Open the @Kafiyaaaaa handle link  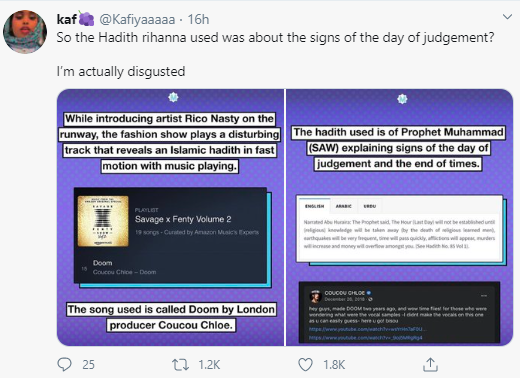pyautogui.click(x=137, y=20)
